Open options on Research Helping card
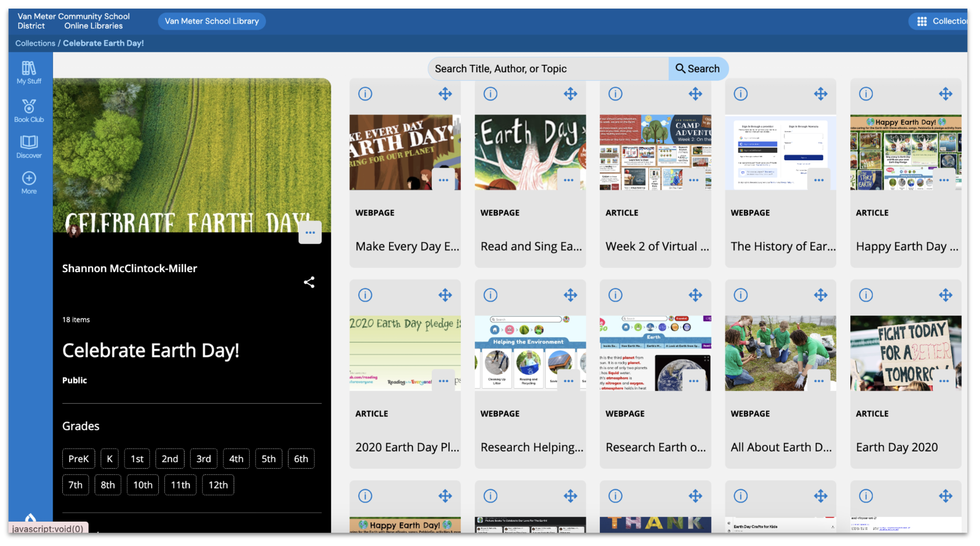 [x=569, y=381]
